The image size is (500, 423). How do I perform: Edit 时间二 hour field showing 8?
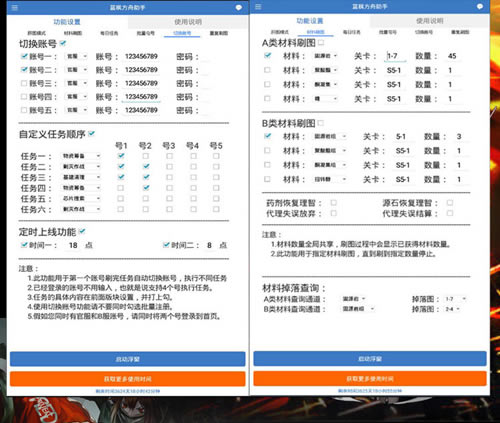(209, 245)
